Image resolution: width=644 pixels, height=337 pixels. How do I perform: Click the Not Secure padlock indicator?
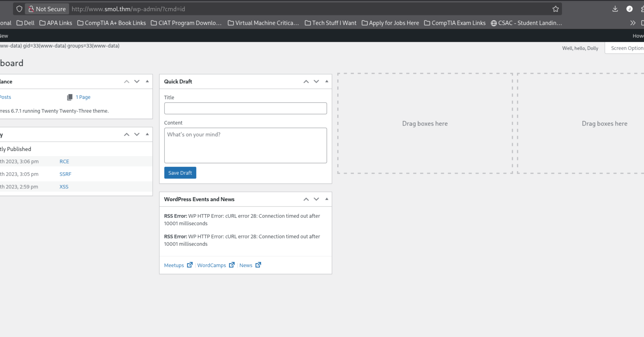pyautogui.click(x=47, y=9)
